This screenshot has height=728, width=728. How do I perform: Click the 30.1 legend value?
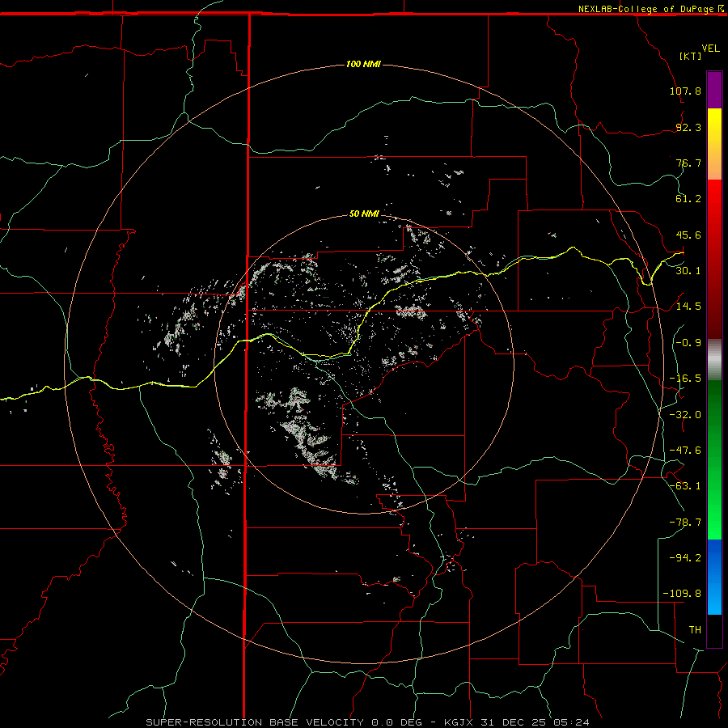coord(688,270)
